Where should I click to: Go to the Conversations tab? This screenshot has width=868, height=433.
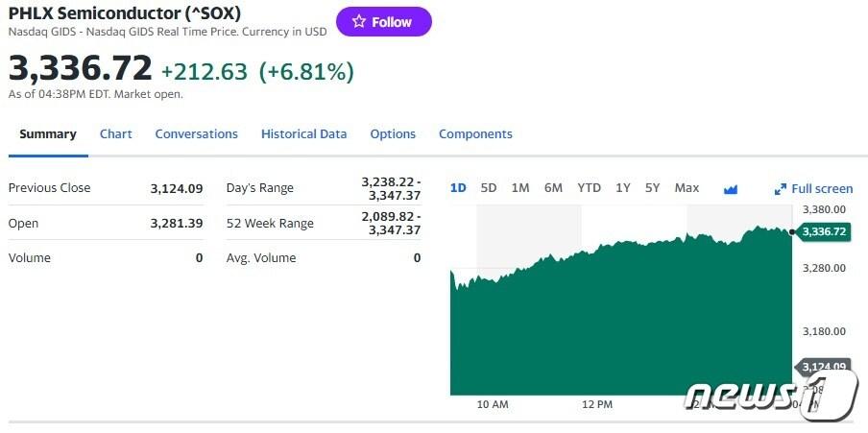pos(197,134)
